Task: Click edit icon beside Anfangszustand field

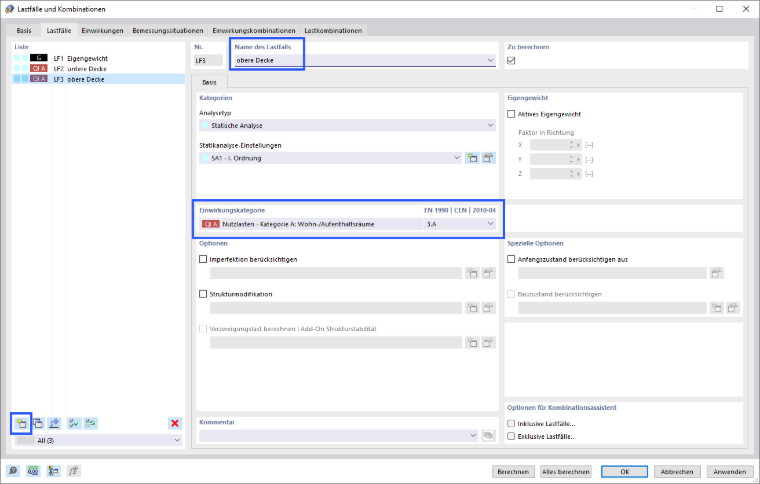Action: pos(716,273)
